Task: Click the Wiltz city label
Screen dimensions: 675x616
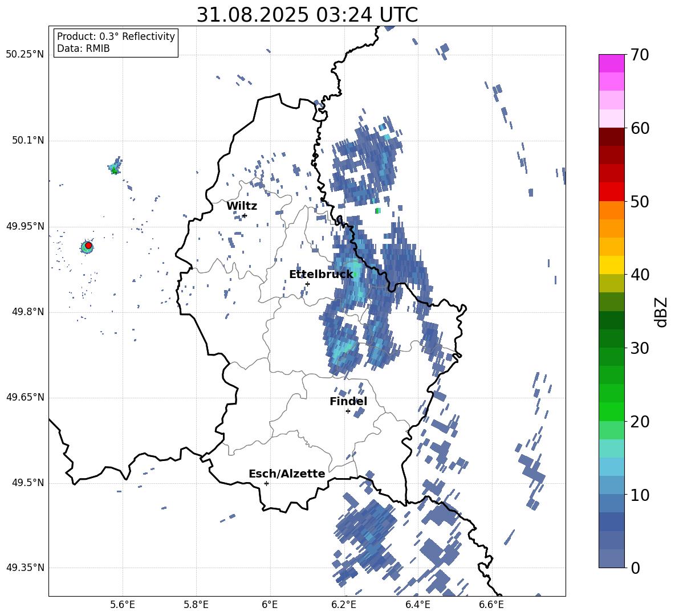Action: pos(242,206)
